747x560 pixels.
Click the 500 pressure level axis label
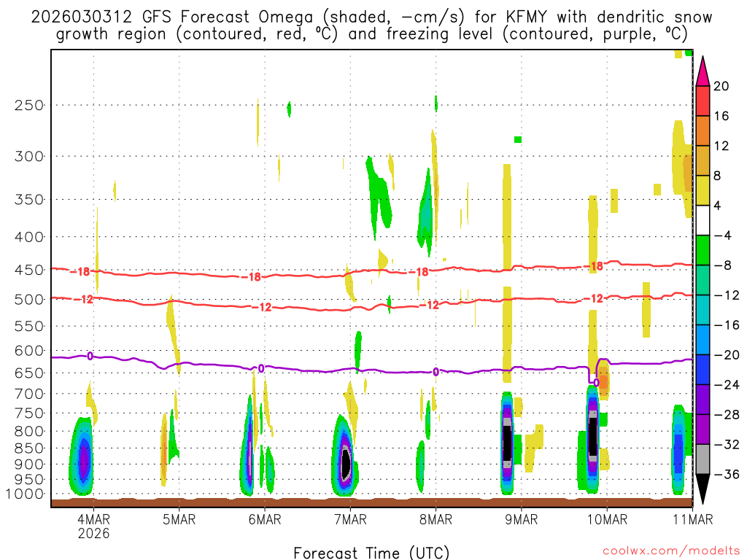pyautogui.click(x=27, y=299)
